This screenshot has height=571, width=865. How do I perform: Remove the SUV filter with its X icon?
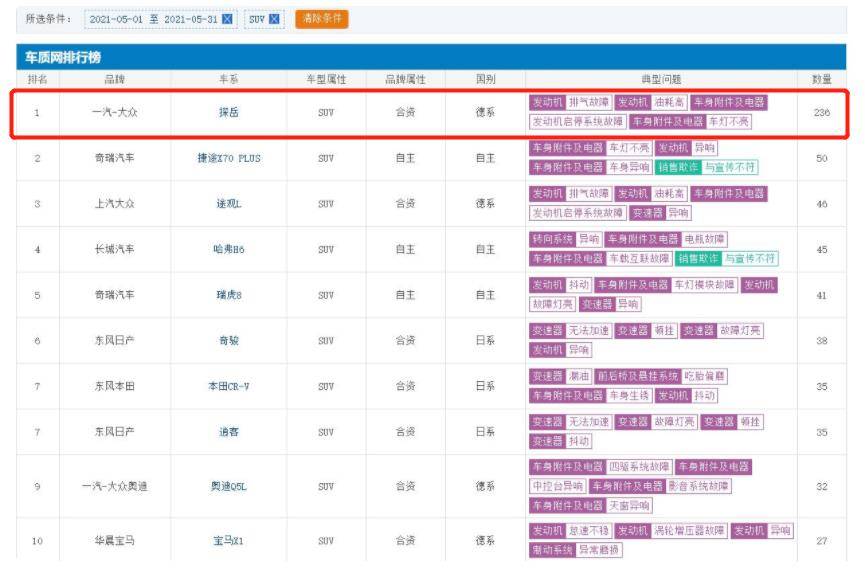click(x=275, y=19)
